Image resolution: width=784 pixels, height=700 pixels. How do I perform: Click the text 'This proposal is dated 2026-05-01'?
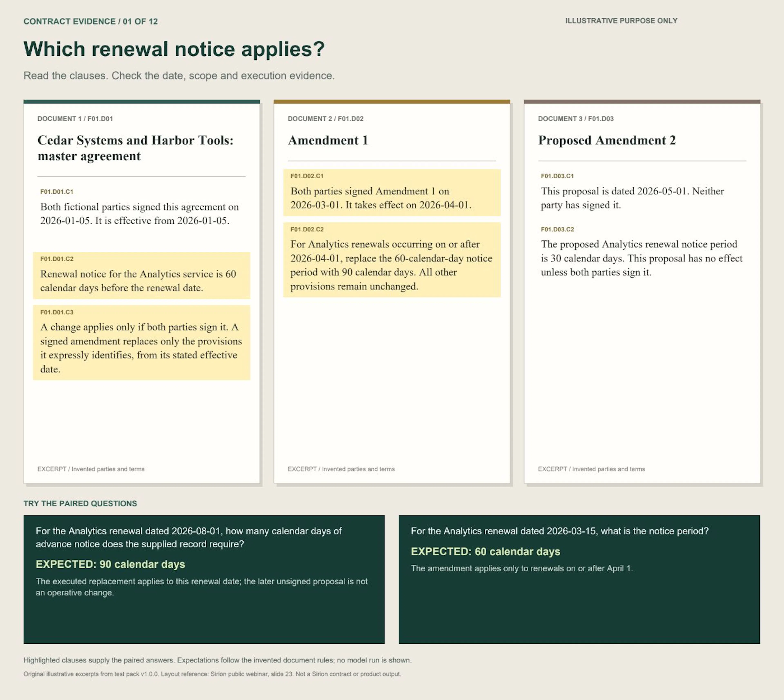tap(632, 198)
